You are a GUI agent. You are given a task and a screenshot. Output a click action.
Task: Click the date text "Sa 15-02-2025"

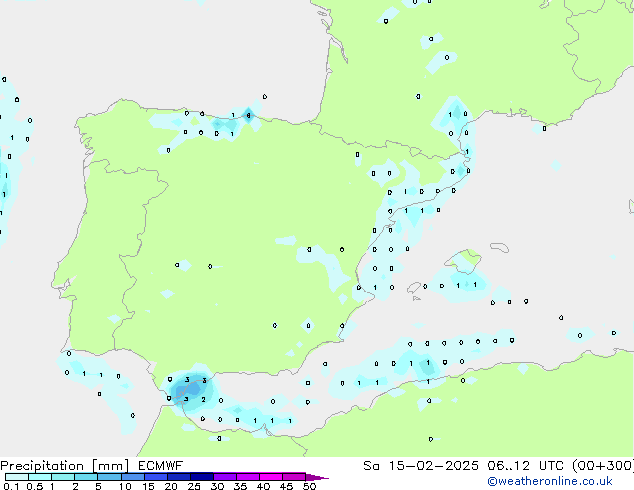pos(421,466)
